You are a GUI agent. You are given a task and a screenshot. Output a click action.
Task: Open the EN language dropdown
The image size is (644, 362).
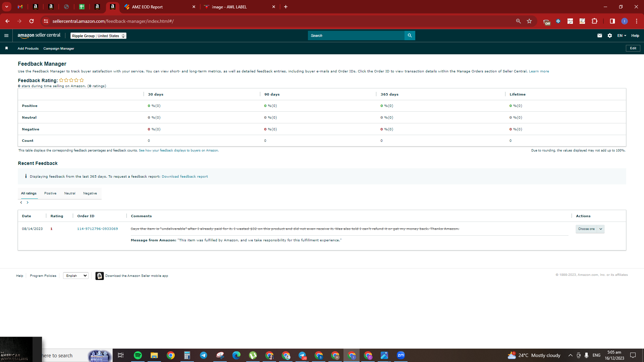(622, 36)
